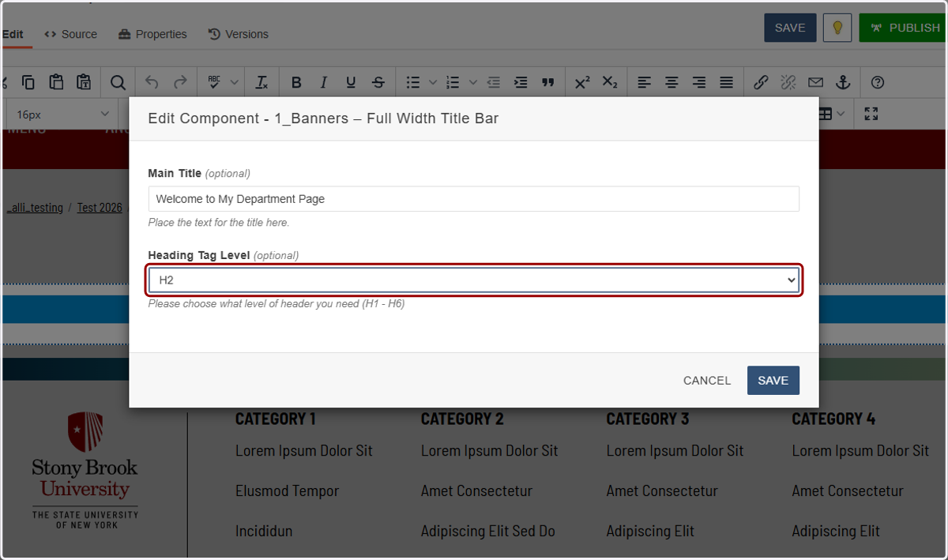Align text right
Image resolution: width=948 pixels, height=560 pixels.
pos(699,82)
